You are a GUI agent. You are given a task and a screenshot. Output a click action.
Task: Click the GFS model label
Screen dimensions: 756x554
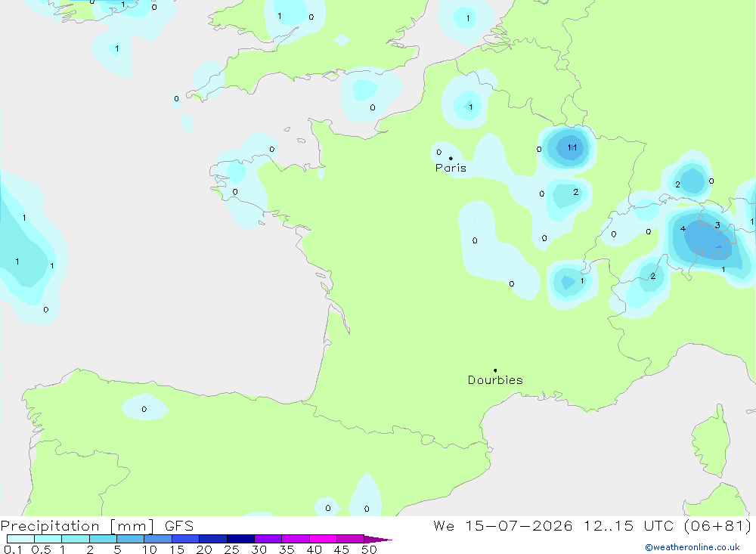[179, 526]
